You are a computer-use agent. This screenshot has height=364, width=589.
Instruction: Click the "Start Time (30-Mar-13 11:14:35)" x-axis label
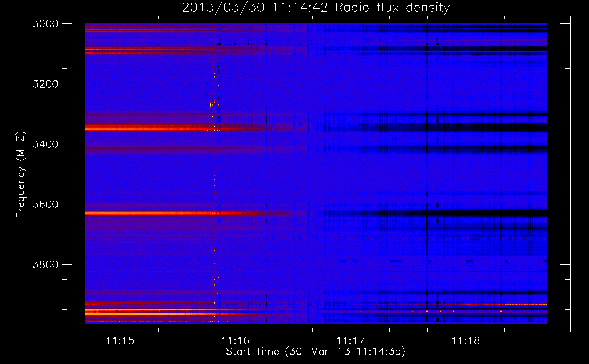[316, 352]
